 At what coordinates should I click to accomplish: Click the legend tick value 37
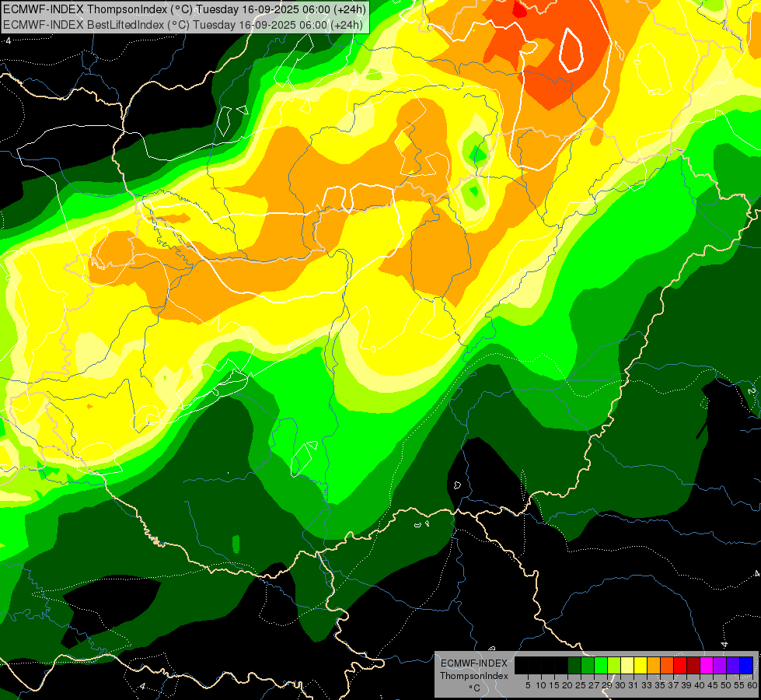coord(673,685)
